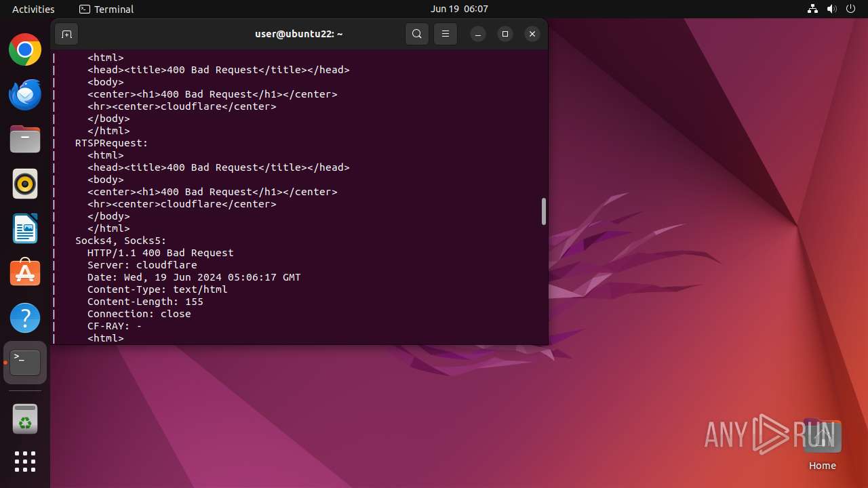Open Ubuntu Software store
This screenshot has width=868, height=488.
25,273
